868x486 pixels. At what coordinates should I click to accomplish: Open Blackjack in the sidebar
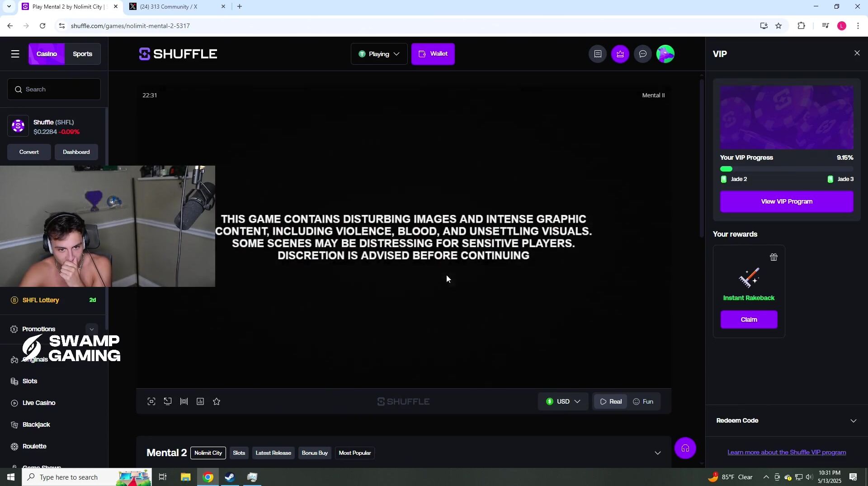pyautogui.click(x=36, y=425)
